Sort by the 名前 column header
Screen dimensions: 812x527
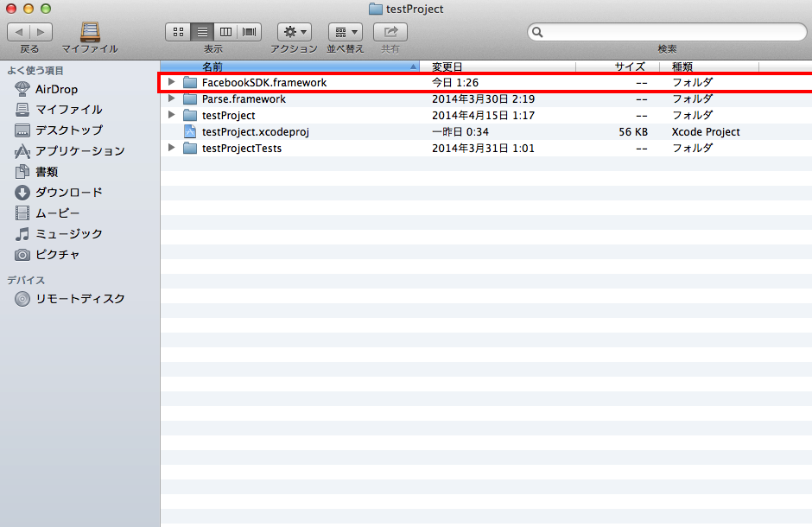[x=289, y=67]
